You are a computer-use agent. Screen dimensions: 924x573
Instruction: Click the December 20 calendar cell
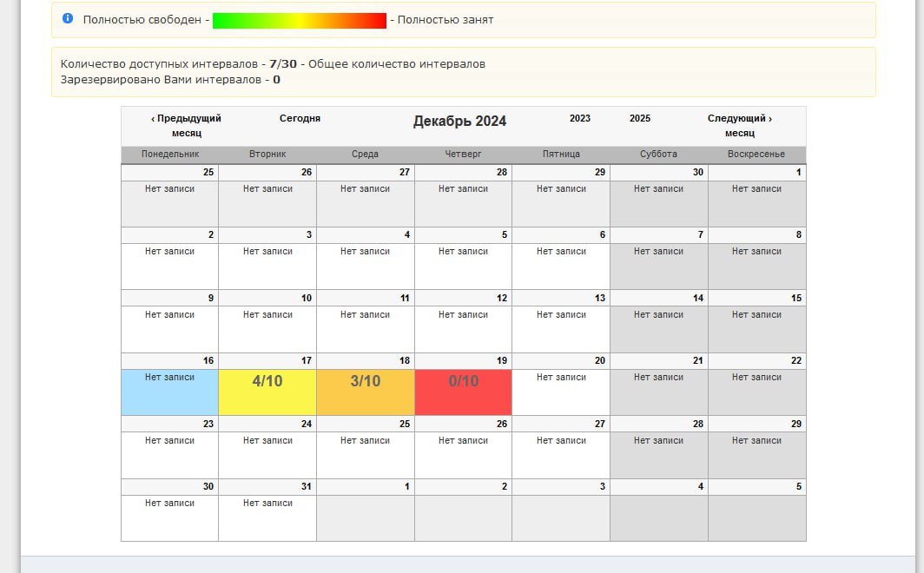pos(560,392)
